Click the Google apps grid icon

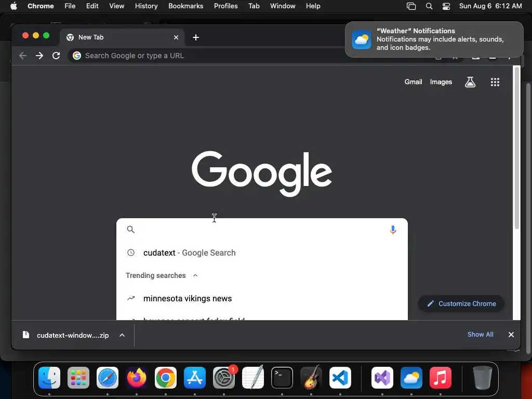(495, 82)
